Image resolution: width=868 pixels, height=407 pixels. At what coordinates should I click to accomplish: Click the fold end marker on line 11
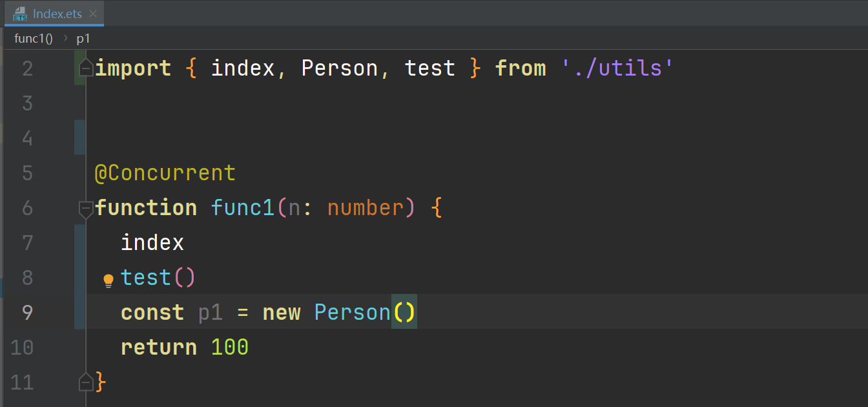(x=86, y=382)
